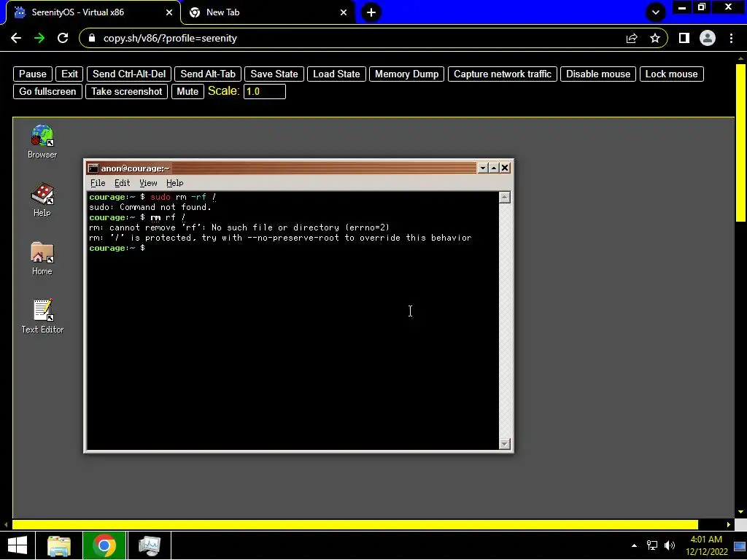This screenshot has width=747, height=560.
Task: Click the terminal scrollbar down arrow
Action: click(x=505, y=444)
